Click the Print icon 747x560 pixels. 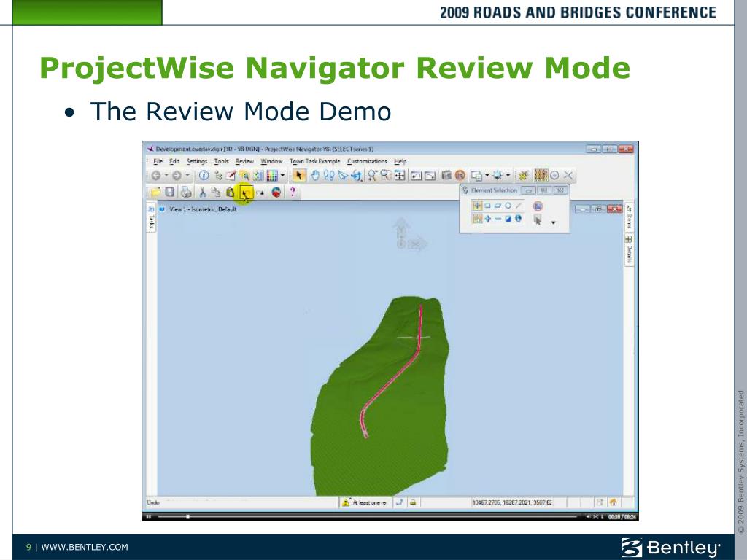[186, 192]
